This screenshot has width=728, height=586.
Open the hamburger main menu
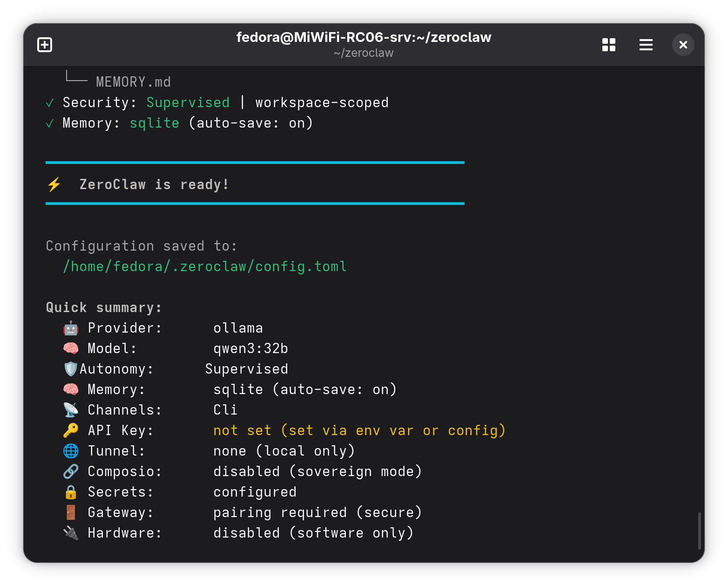(x=646, y=45)
